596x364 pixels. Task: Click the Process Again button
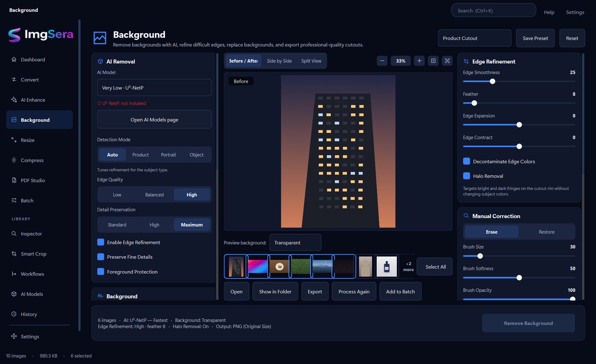(354, 291)
